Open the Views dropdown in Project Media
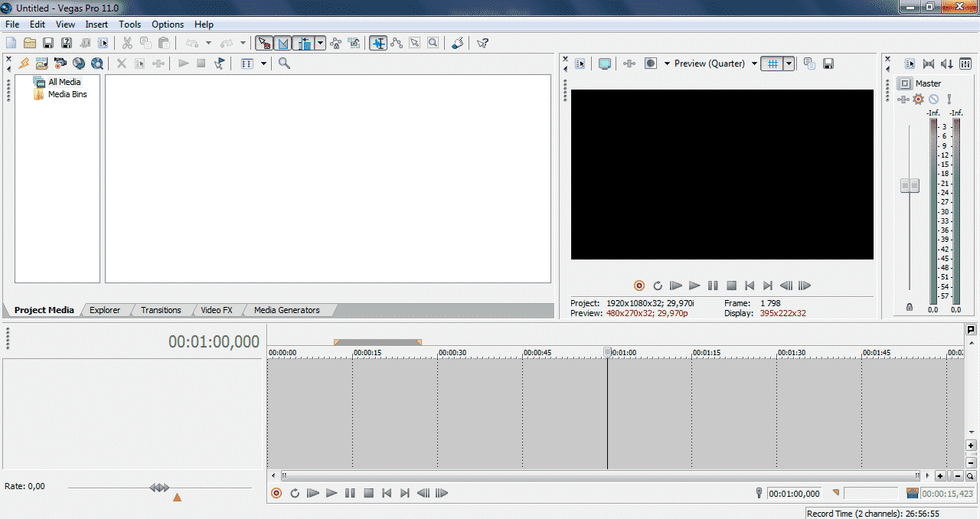Image resolution: width=980 pixels, height=519 pixels. [x=263, y=64]
